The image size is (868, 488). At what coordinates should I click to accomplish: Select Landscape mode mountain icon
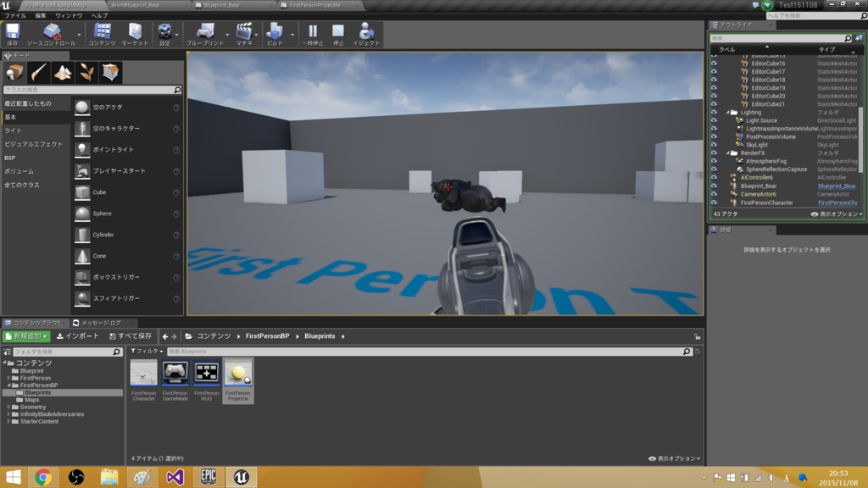coord(63,72)
